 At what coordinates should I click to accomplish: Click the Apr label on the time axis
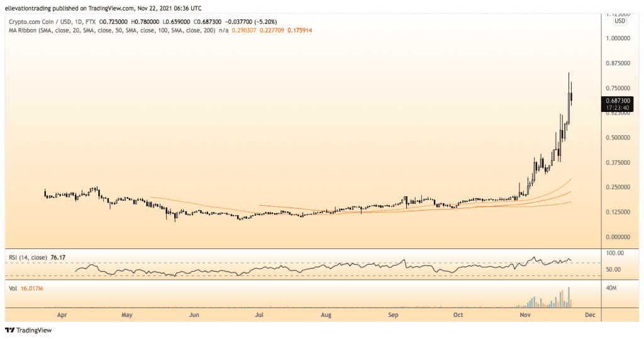(x=62, y=315)
